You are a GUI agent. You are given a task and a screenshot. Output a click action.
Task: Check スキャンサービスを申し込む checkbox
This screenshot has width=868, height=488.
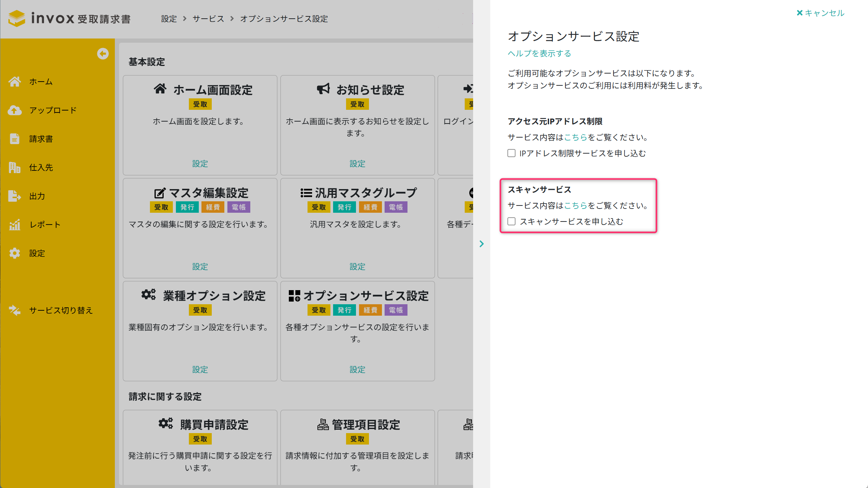point(511,222)
